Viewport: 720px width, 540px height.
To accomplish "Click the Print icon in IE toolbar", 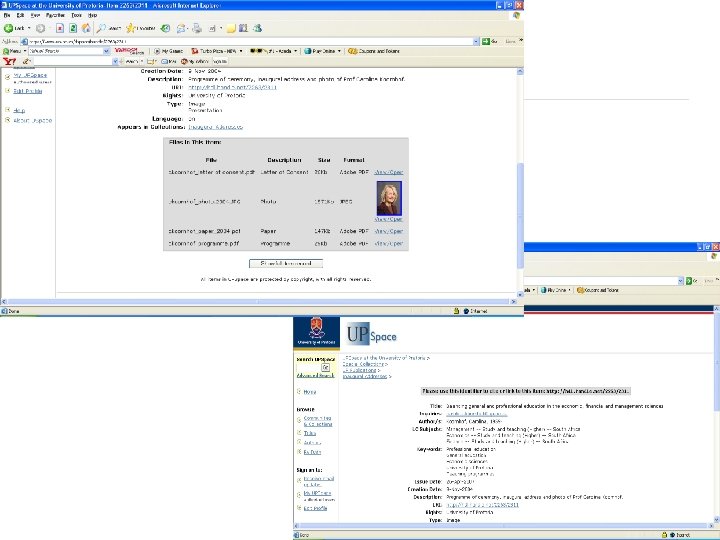I will click(x=197, y=28).
